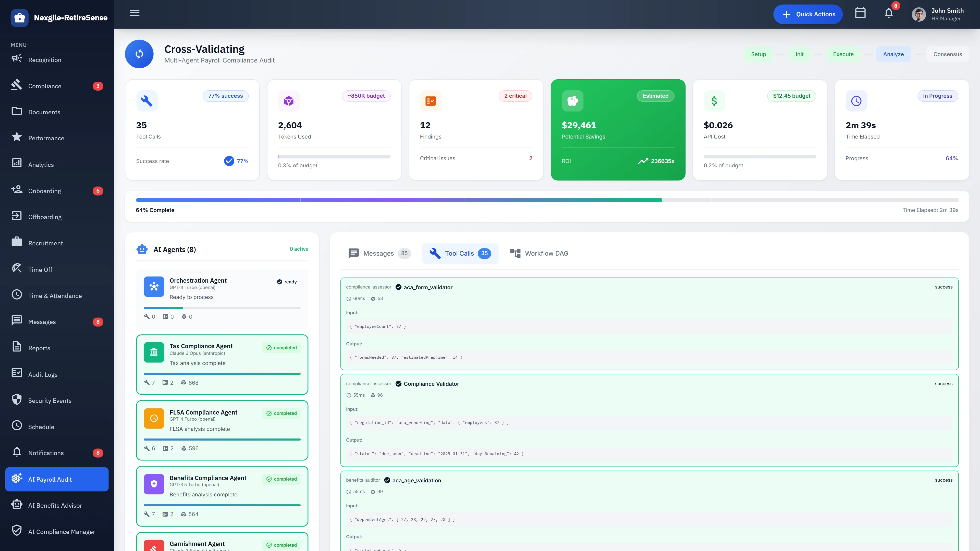Click the Nexgile-RetireSense logo icon
This screenshot has width=980, height=551.
coord(19,18)
